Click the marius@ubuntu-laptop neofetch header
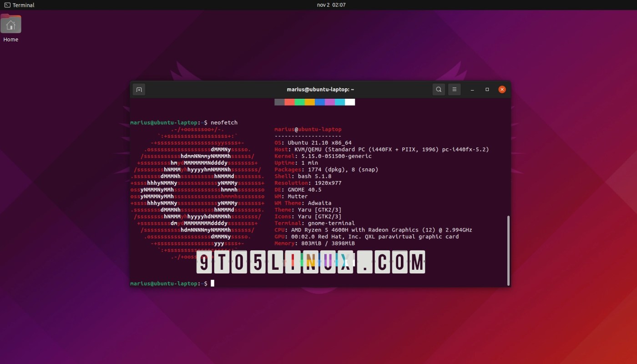This screenshot has height=364, width=637. (308, 129)
